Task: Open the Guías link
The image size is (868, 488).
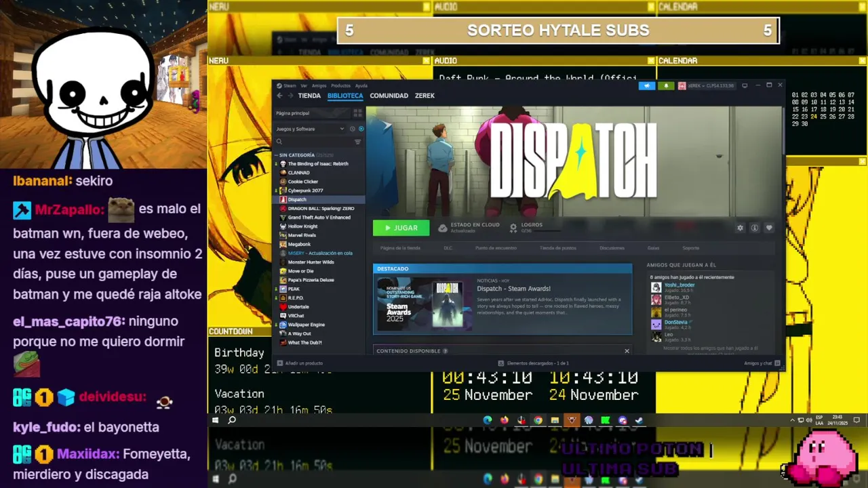Action: pyautogui.click(x=653, y=248)
